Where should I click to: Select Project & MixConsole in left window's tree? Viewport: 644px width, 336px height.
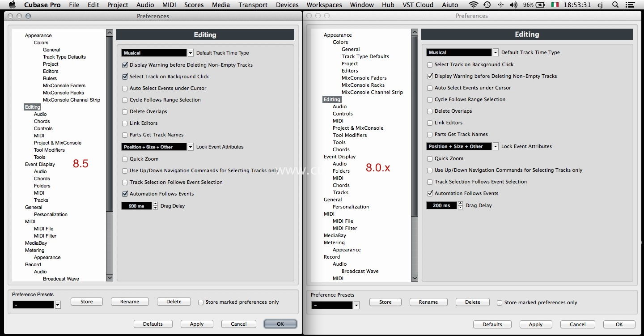[x=58, y=143]
